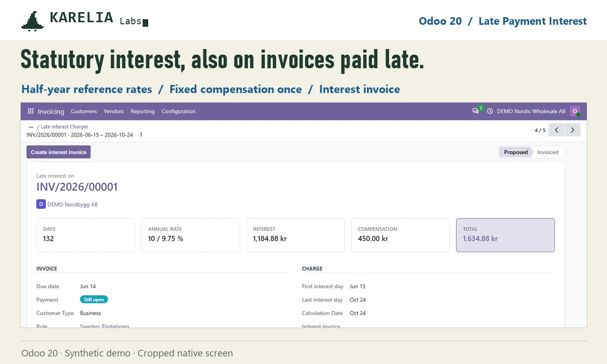This screenshot has height=364, width=607.
Task: Click the INVOICE section header
Action: [47, 268]
